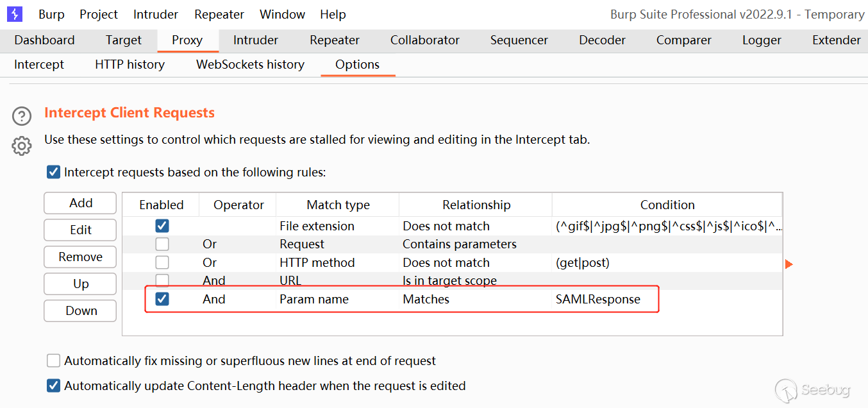Open help question mark for Intercept Client Requests

coord(22,116)
